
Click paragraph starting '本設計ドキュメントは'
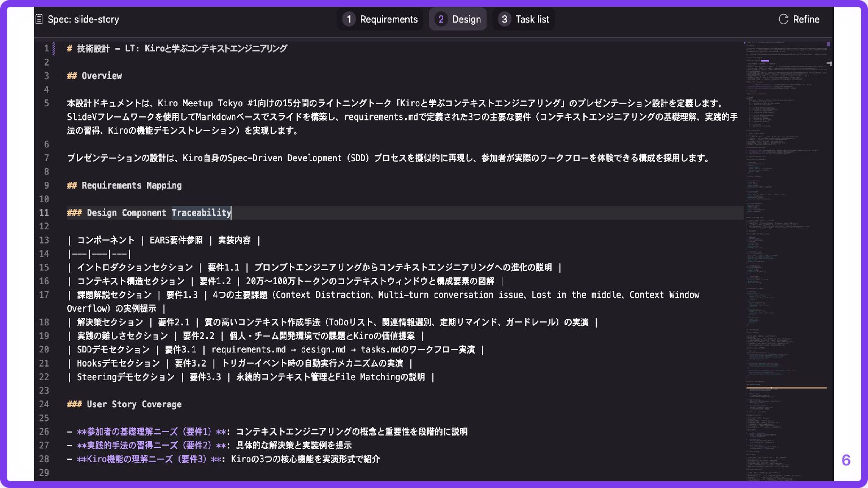click(x=402, y=117)
